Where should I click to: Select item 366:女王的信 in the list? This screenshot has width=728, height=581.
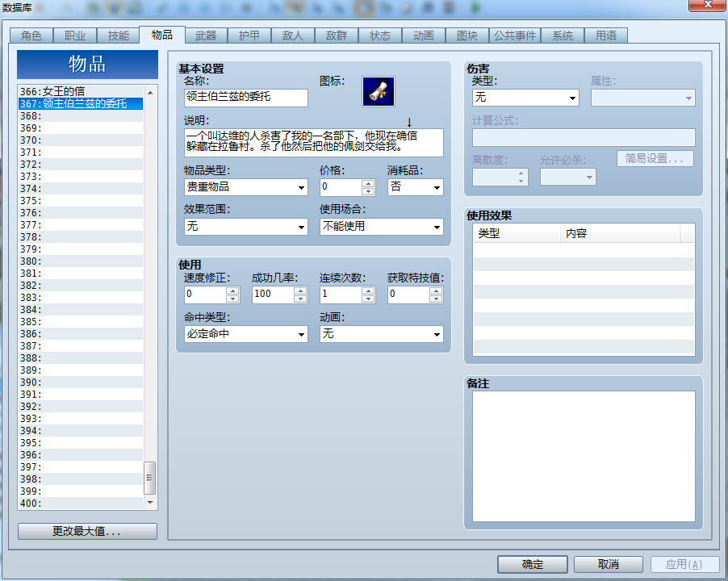pos(81,91)
